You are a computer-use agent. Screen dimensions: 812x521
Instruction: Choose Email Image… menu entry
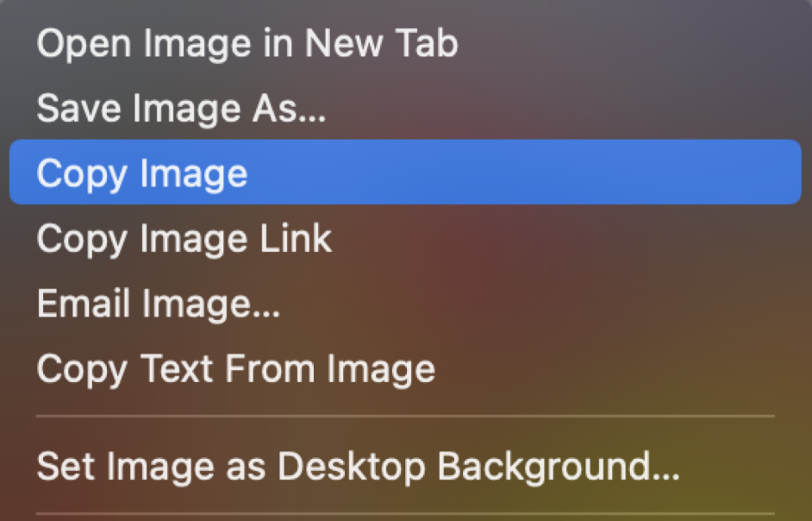[x=159, y=304]
